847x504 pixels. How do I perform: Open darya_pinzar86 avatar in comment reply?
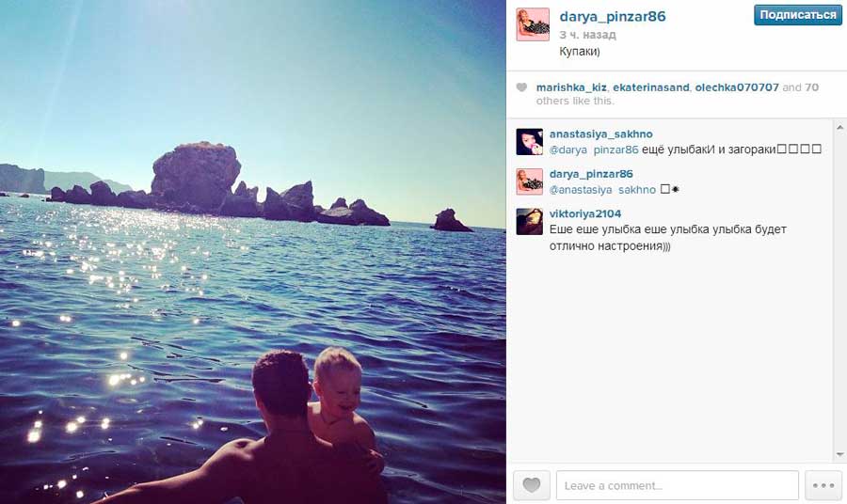[529, 181]
